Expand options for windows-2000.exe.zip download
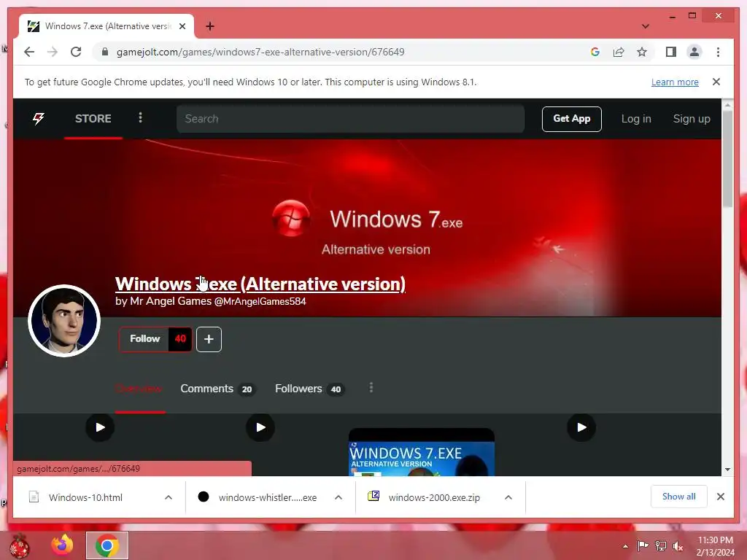Image resolution: width=747 pixels, height=560 pixels. (508, 497)
